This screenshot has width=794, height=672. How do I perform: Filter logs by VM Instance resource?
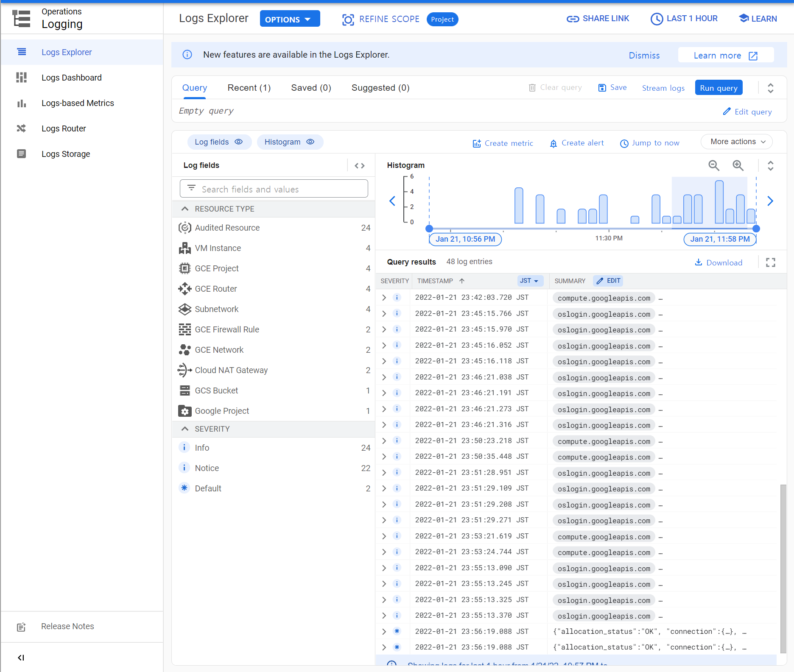[274, 248]
